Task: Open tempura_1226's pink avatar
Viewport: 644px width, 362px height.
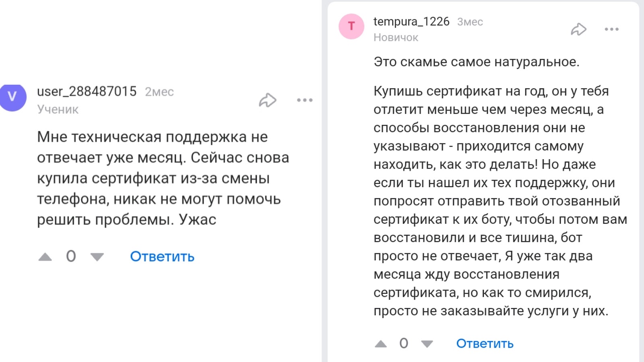Action: (x=351, y=27)
